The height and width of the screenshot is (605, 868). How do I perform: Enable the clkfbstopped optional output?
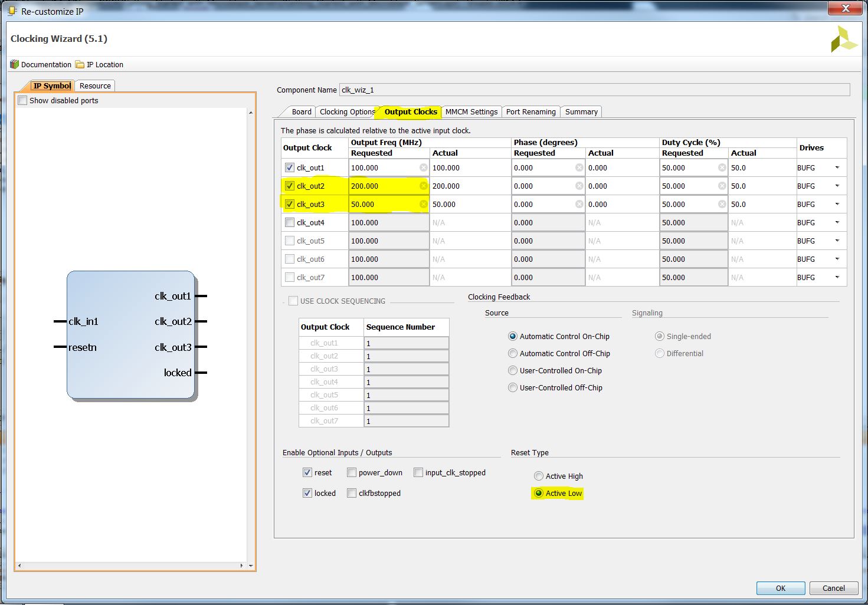(x=352, y=493)
